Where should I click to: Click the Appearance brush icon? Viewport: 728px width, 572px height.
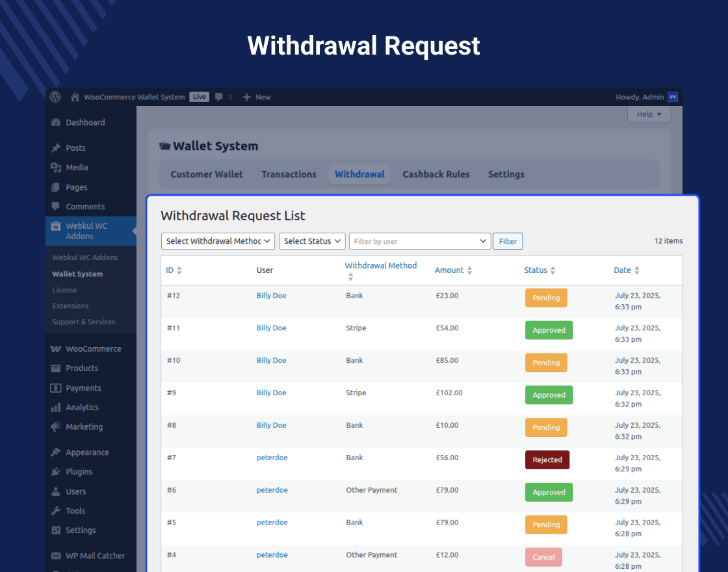(56, 452)
